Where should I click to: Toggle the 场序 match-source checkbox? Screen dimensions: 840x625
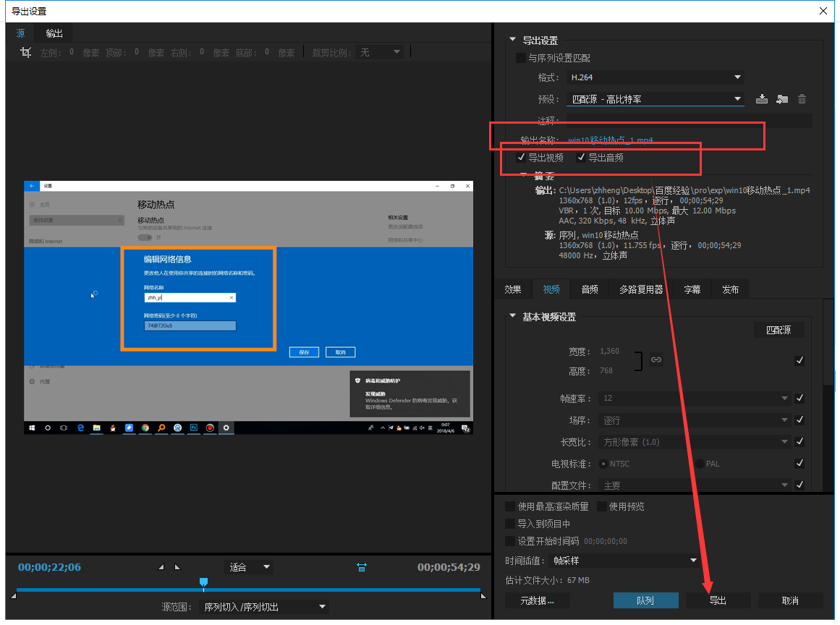[x=799, y=420]
